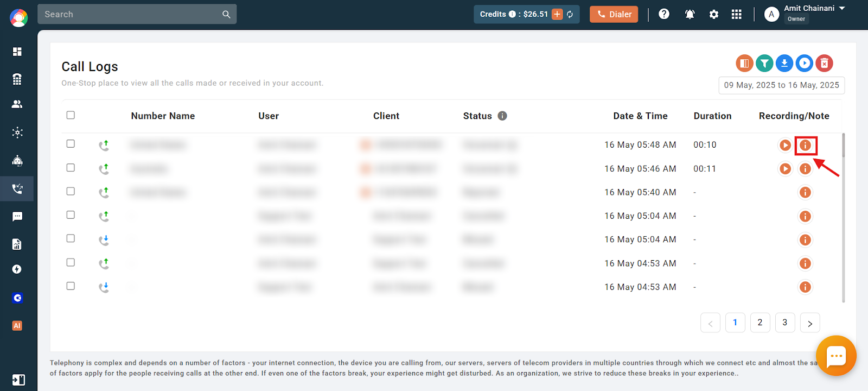Open info note for the 05:48 AM call
This screenshot has width=868, height=391.
coord(806,145)
